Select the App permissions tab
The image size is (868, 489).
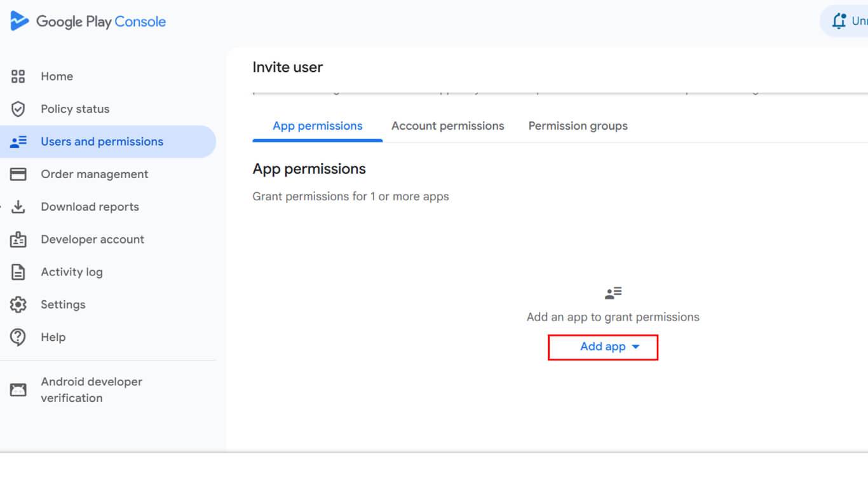(317, 126)
